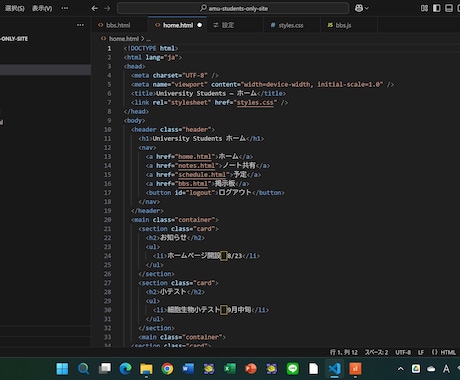460x380 pixels.
Task: Switch to the styles.css tab
Action: point(291,25)
